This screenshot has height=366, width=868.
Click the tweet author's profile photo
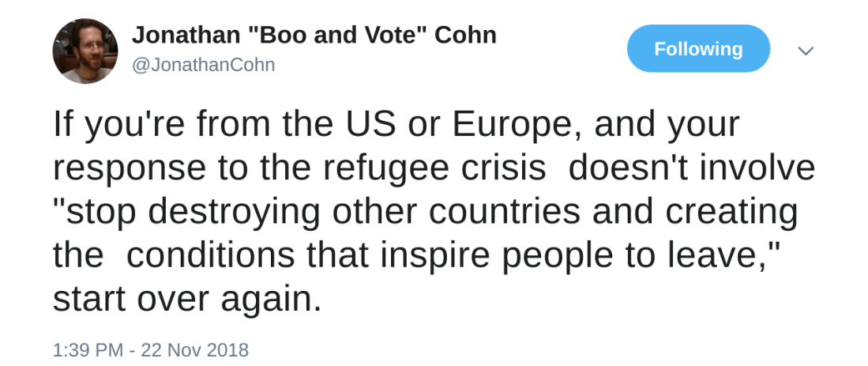(x=85, y=51)
